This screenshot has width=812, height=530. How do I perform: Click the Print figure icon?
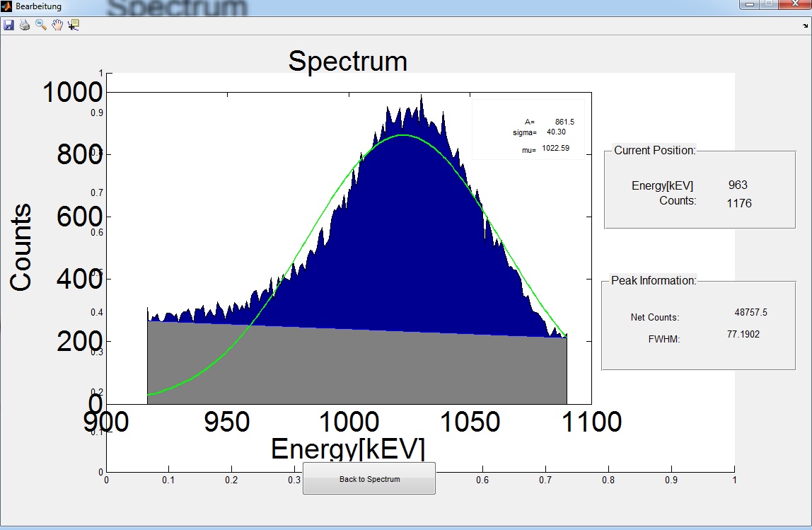pyautogui.click(x=25, y=25)
